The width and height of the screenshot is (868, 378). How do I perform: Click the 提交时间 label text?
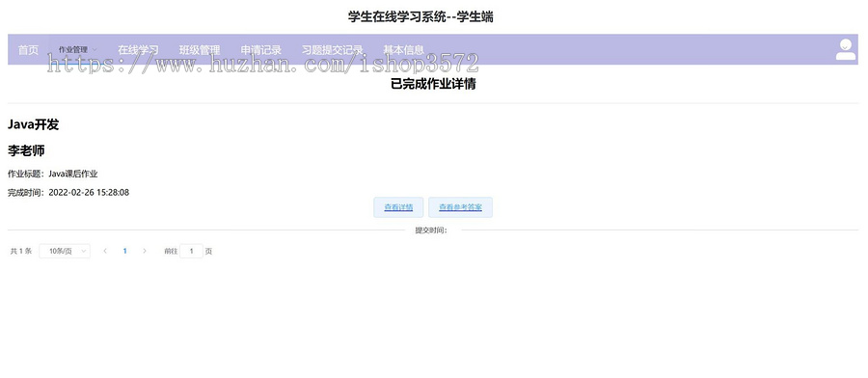431,230
